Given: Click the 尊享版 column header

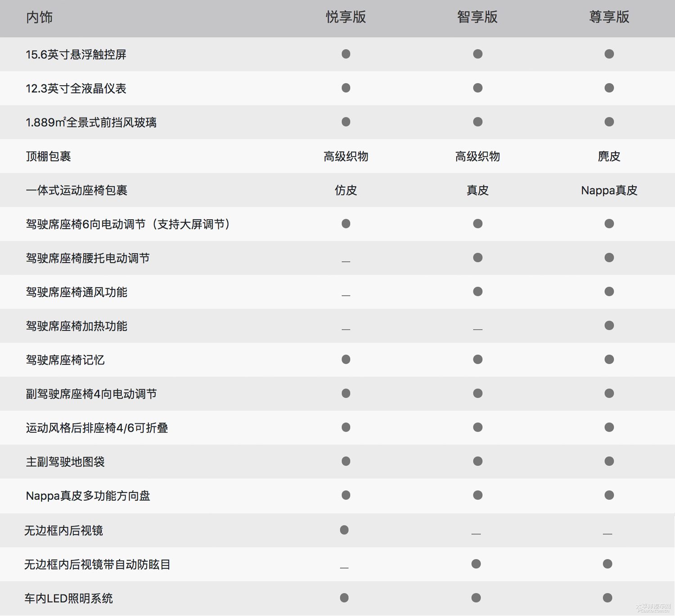Looking at the screenshot, I should click(609, 17).
